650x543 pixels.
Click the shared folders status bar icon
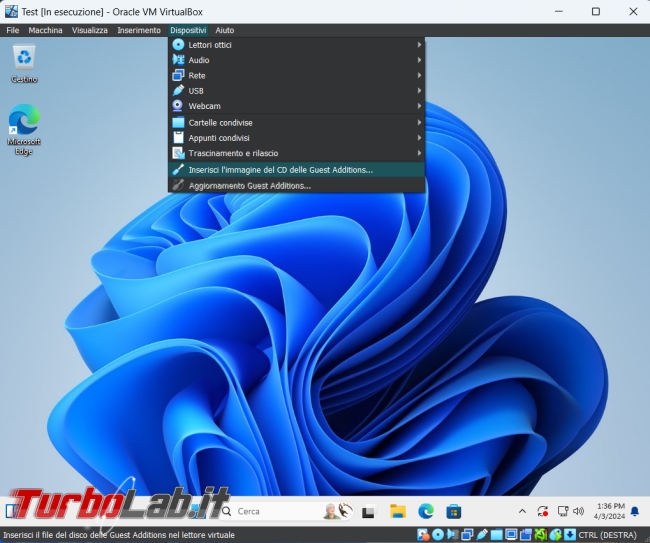click(497, 535)
